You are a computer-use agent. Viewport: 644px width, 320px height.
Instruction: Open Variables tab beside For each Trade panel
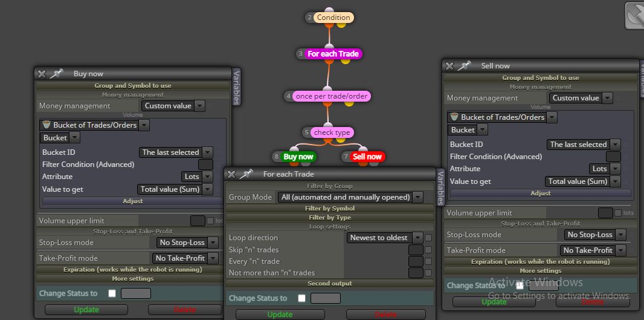[440, 188]
